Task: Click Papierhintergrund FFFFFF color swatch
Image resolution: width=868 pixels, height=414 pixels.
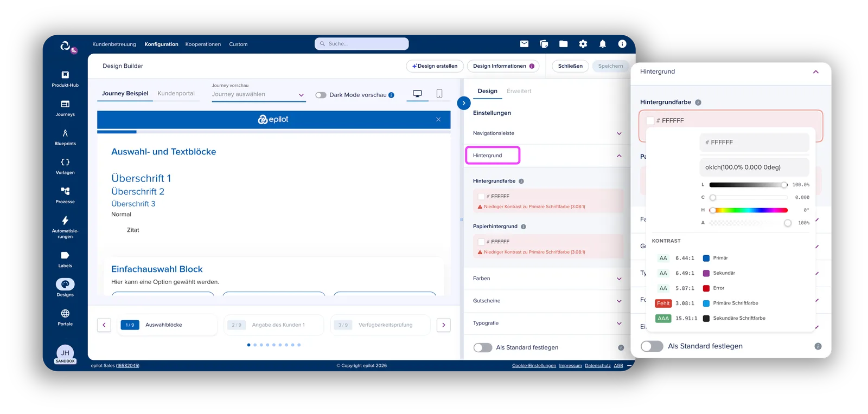Action: coord(481,242)
